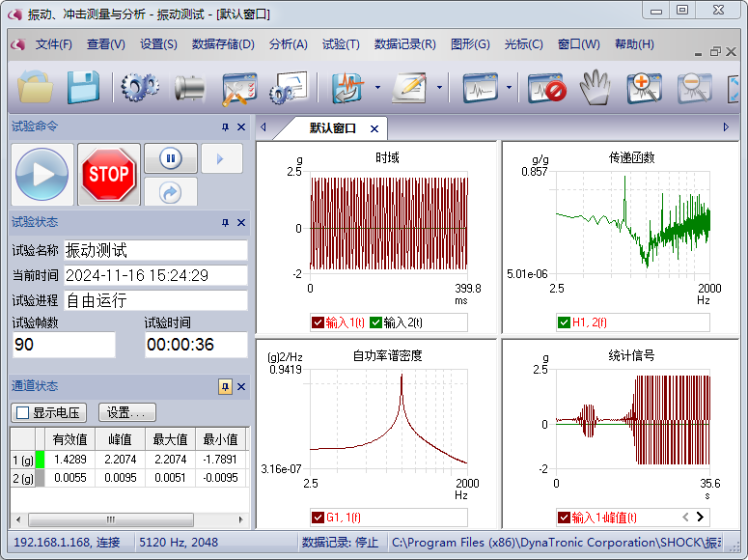Close the 试验命令 panel
This screenshot has height=560, width=748.
241,127
